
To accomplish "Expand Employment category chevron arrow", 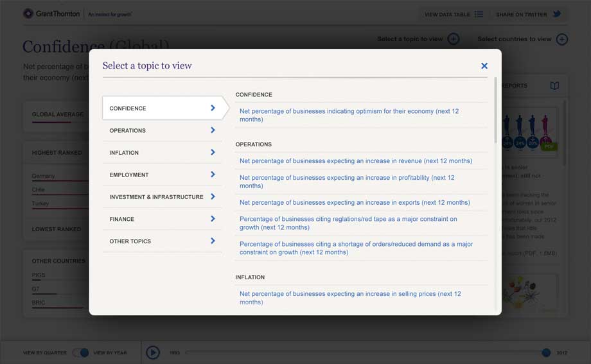I will tap(213, 175).
